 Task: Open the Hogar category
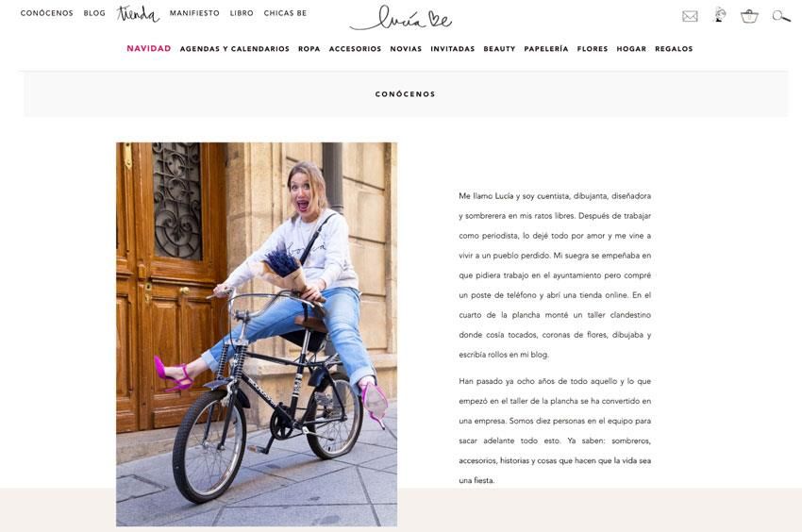tap(631, 49)
